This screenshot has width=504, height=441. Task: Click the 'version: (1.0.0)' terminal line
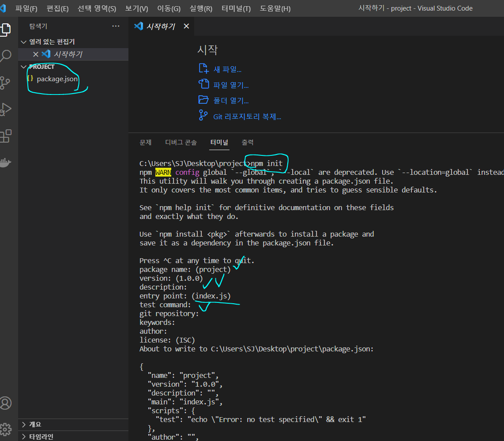click(171, 279)
